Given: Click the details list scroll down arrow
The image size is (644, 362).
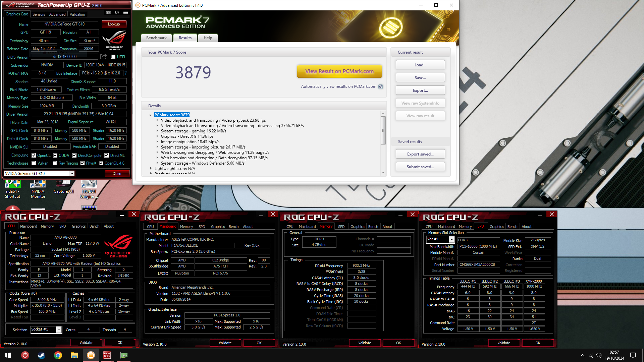Looking at the screenshot, I should point(383,173).
